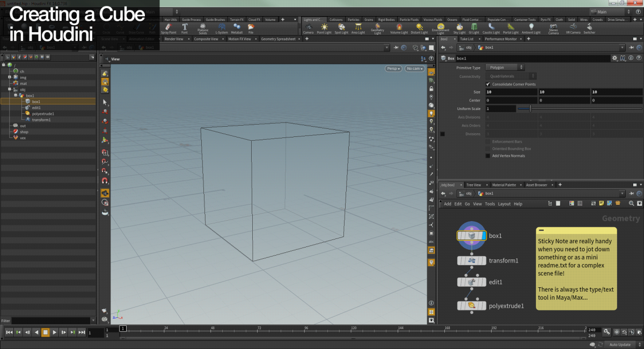Add a Portal Light
Image resolution: width=644 pixels, height=349 pixels.
tap(511, 28)
